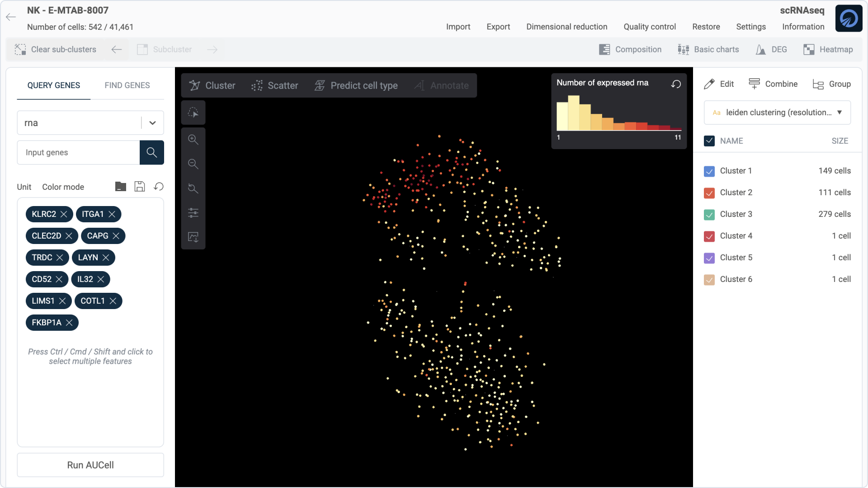The height and width of the screenshot is (488, 868).
Task: Open the Quality control menu
Action: coord(649,27)
